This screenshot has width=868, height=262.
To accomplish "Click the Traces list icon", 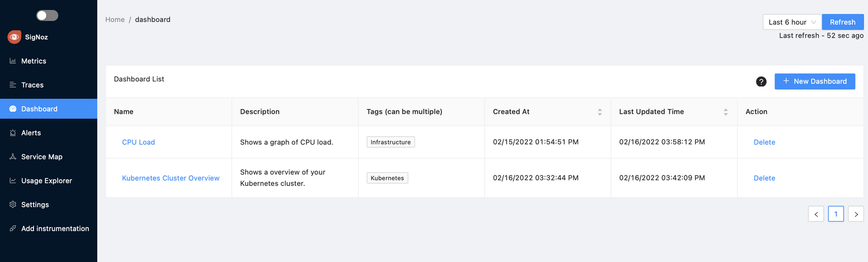I will click(x=13, y=85).
